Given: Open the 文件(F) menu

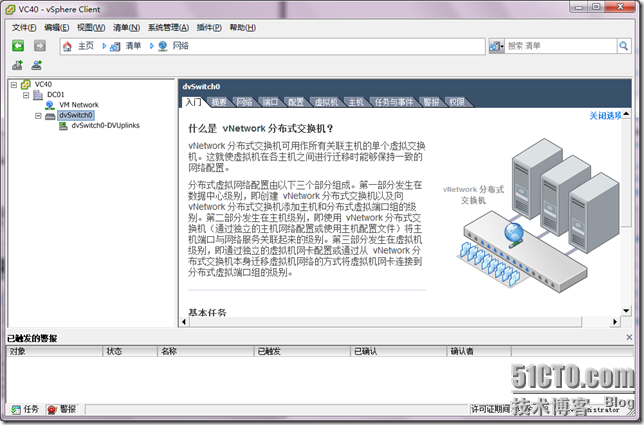Looking at the screenshot, I should coord(24,28).
